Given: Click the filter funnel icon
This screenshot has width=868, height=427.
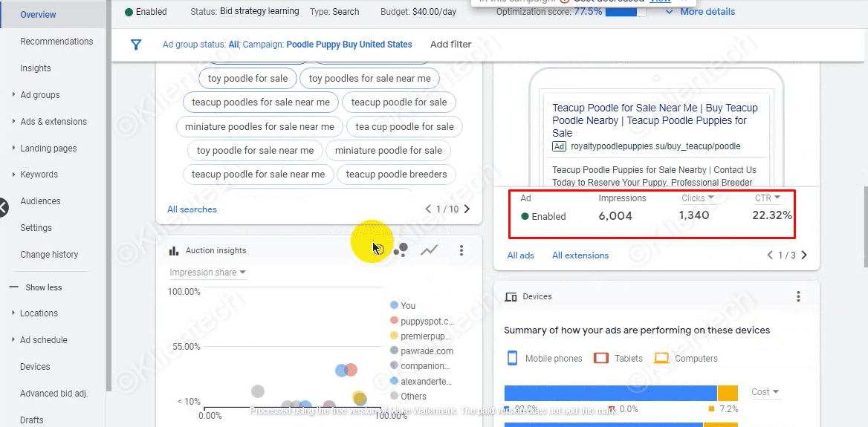Looking at the screenshot, I should [136, 45].
